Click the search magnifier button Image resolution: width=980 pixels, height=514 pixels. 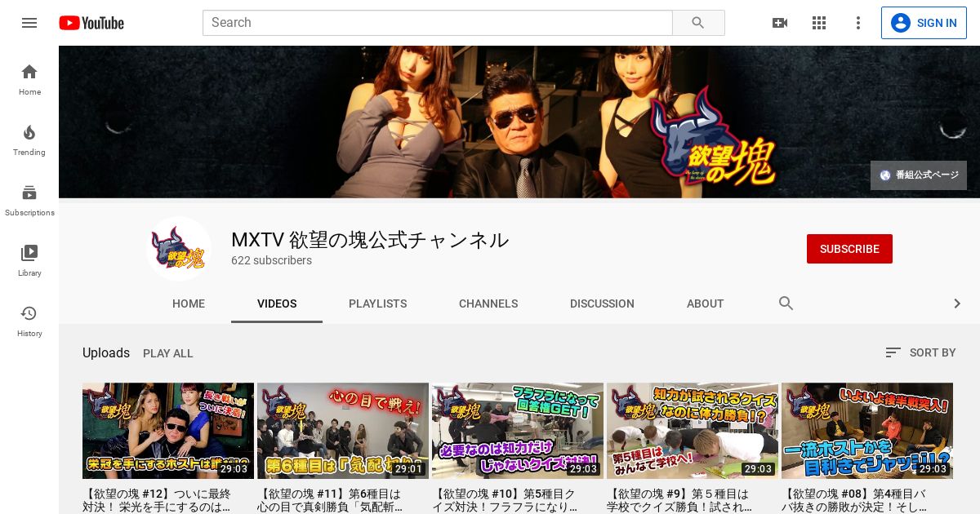tap(698, 23)
